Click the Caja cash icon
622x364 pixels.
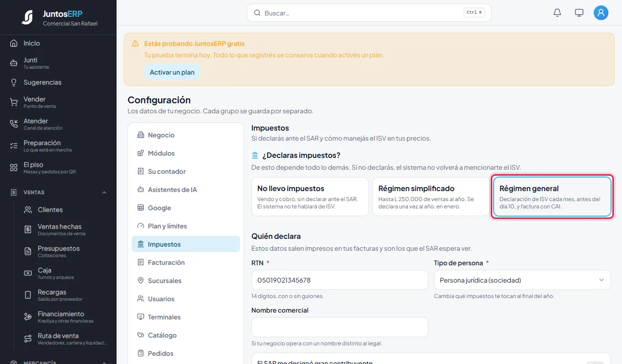click(28, 273)
